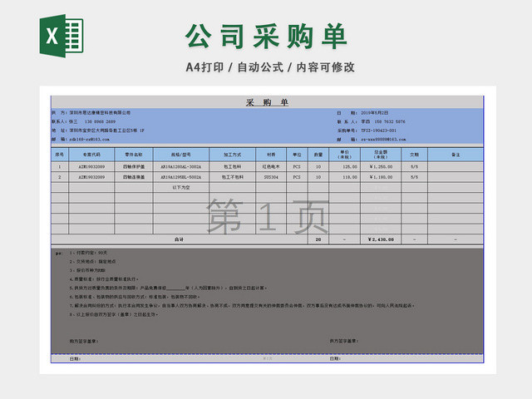Click the 红色电木 material cell
Screen dimensions: 532x399
click(x=271, y=166)
